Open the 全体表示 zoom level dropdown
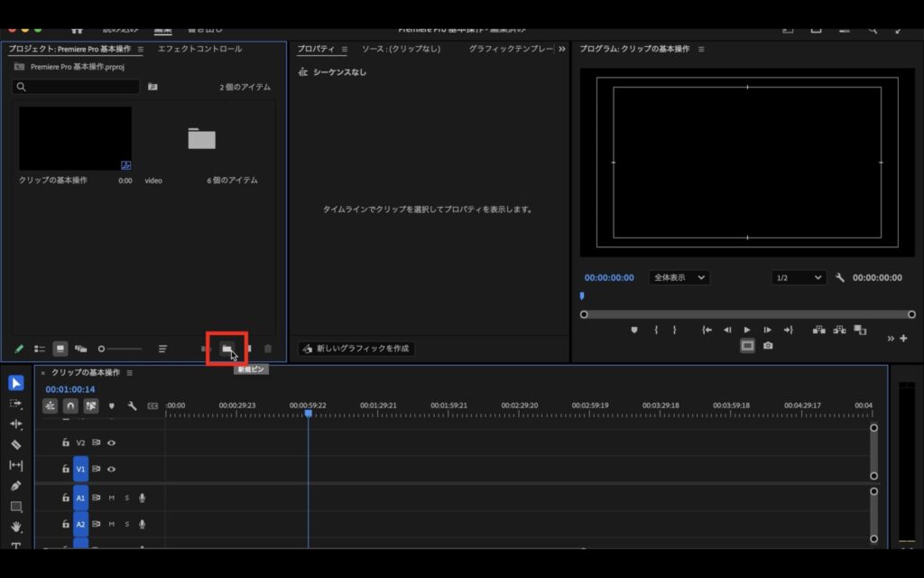 click(679, 277)
